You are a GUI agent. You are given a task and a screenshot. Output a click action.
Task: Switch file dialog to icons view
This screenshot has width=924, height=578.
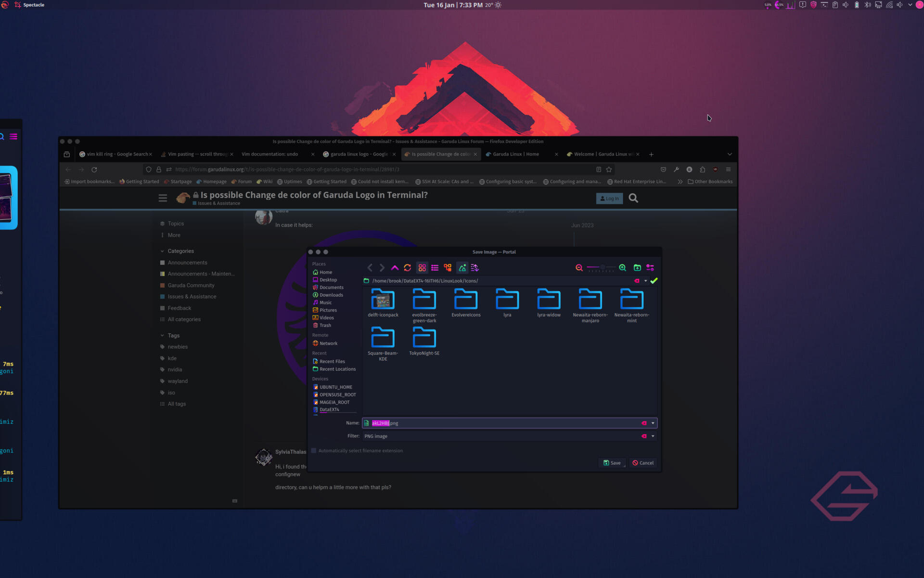(422, 268)
